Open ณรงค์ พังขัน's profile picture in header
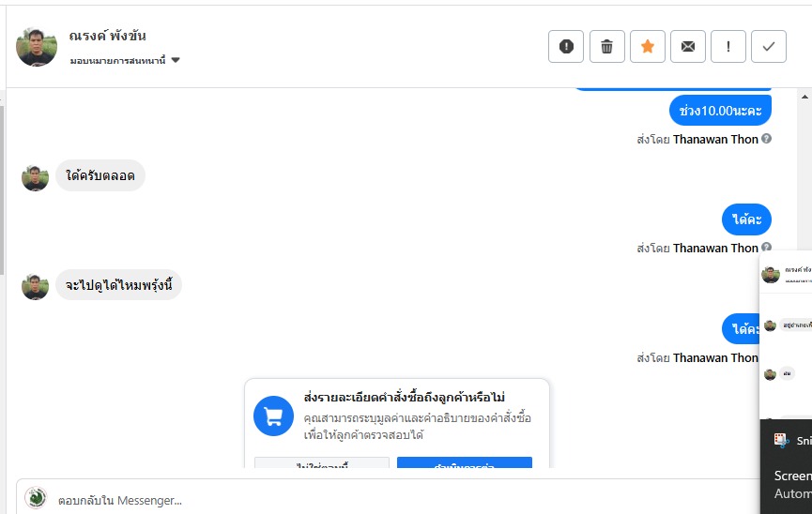The height and width of the screenshot is (514, 812). 37,46
